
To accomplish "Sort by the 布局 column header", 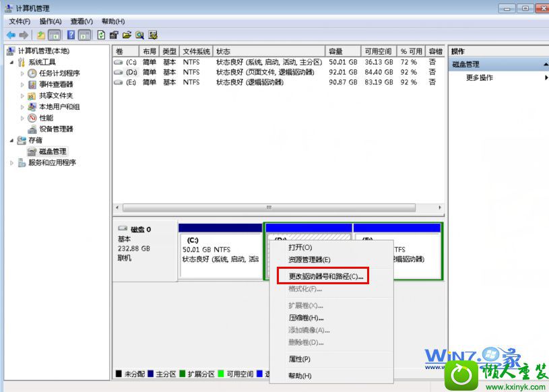I will point(149,51).
